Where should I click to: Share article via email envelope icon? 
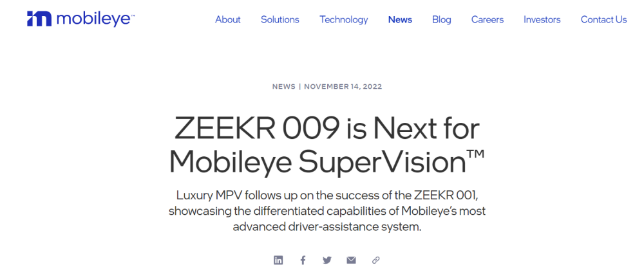click(x=351, y=260)
